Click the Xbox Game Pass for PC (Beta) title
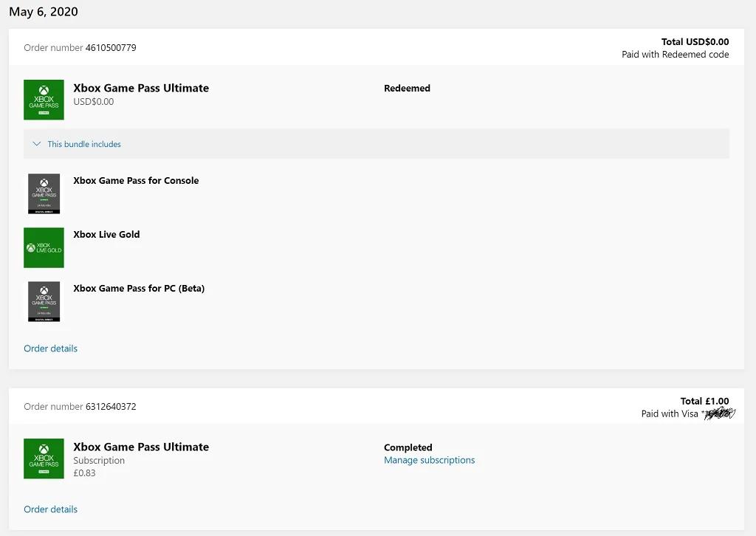 (x=139, y=289)
